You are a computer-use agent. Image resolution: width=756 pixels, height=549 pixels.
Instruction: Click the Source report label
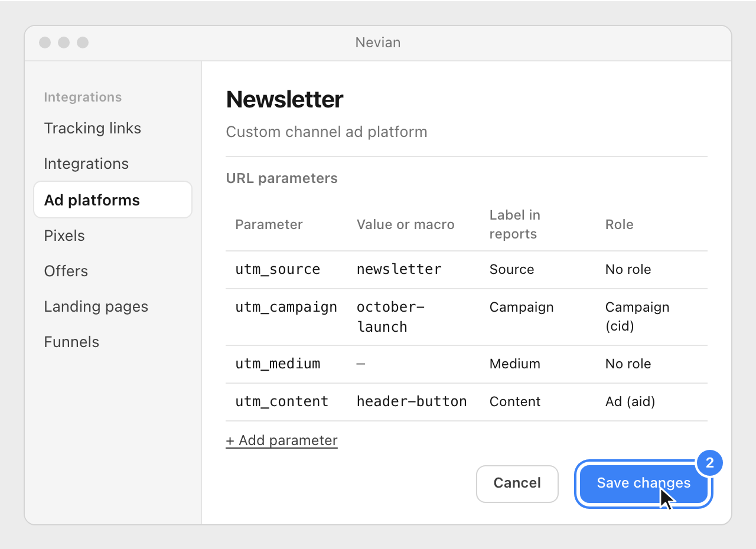click(x=512, y=269)
